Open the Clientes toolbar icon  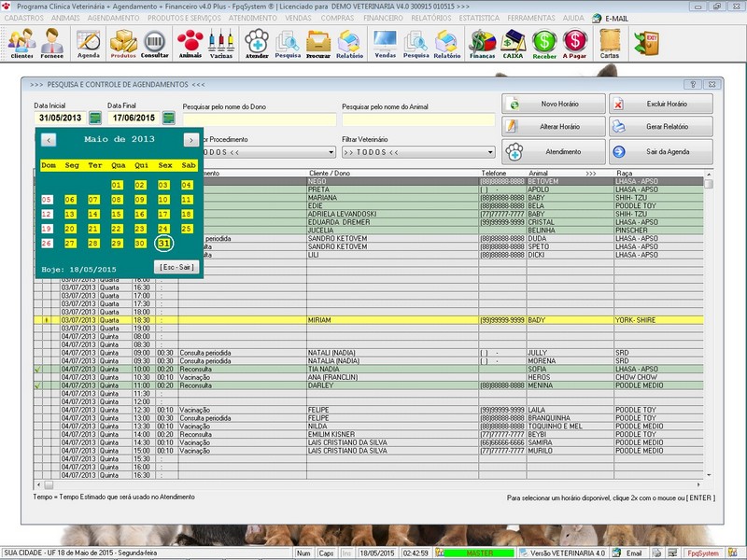click(x=21, y=43)
